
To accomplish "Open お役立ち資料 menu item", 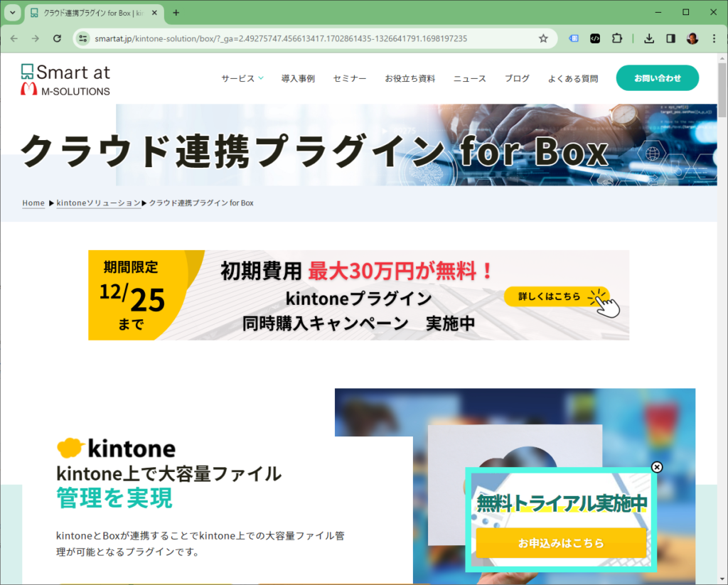I will (x=410, y=78).
